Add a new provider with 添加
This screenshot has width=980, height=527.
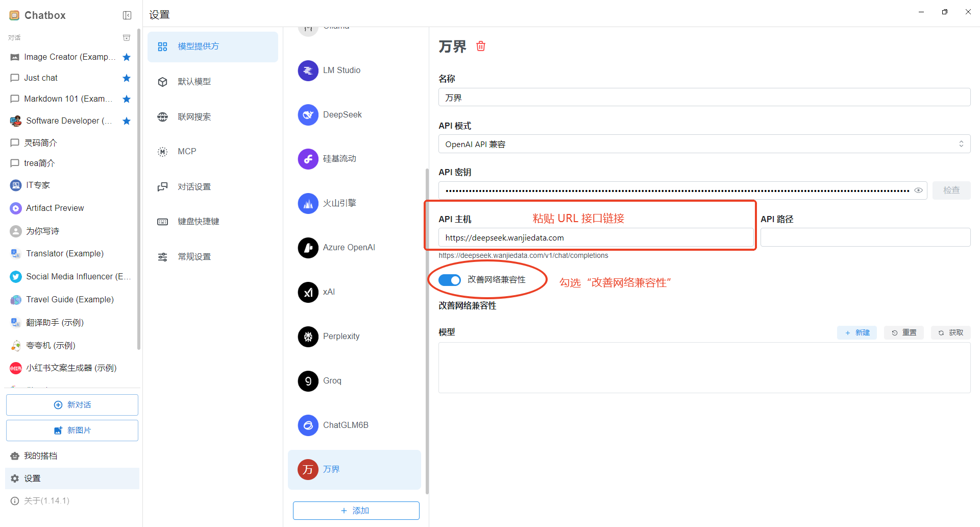(356, 511)
